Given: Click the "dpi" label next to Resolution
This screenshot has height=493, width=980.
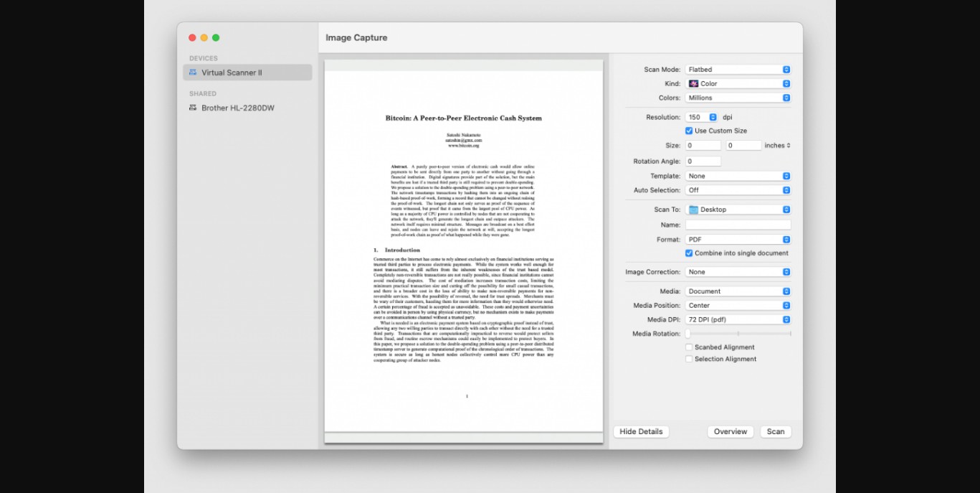Looking at the screenshot, I should tap(728, 117).
